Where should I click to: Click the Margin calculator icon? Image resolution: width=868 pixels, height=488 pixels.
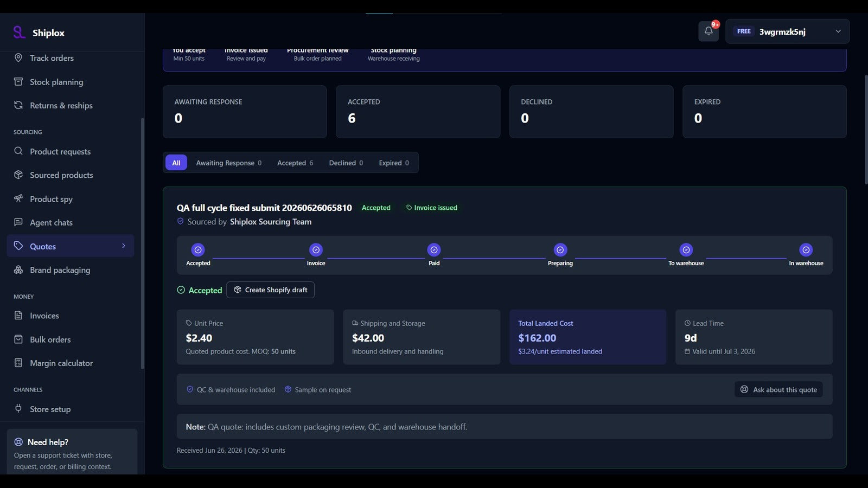pyautogui.click(x=18, y=363)
